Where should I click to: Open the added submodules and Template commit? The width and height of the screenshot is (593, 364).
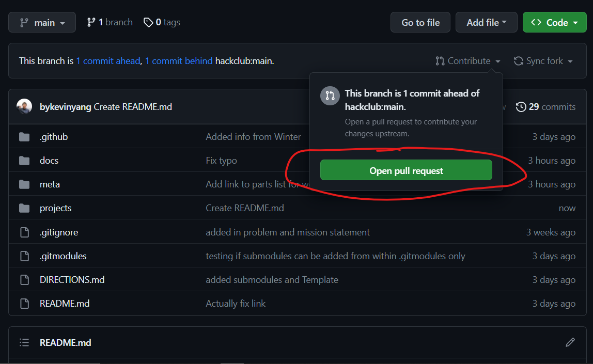(272, 280)
